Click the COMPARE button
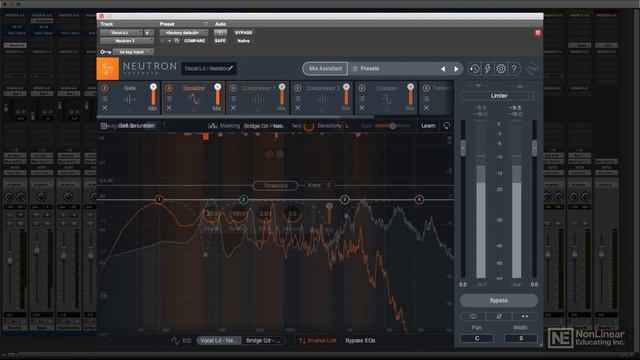Screen dimensions: 640x360 pos(194,41)
